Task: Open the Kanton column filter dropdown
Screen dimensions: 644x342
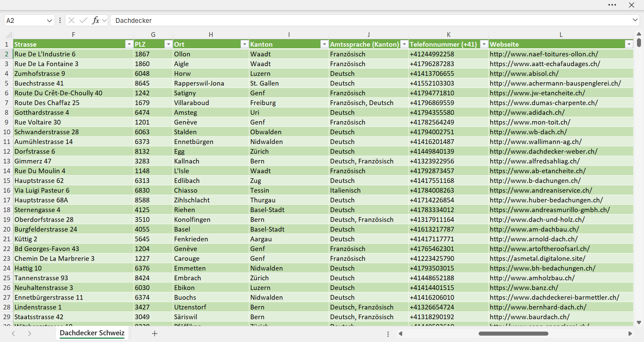Action: [324, 44]
